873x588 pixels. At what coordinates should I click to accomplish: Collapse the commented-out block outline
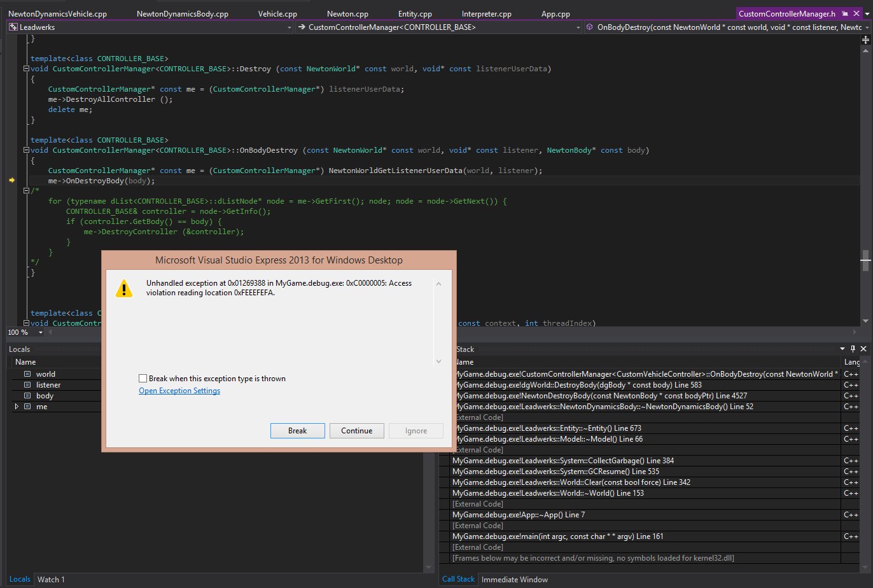pyautogui.click(x=25, y=191)
